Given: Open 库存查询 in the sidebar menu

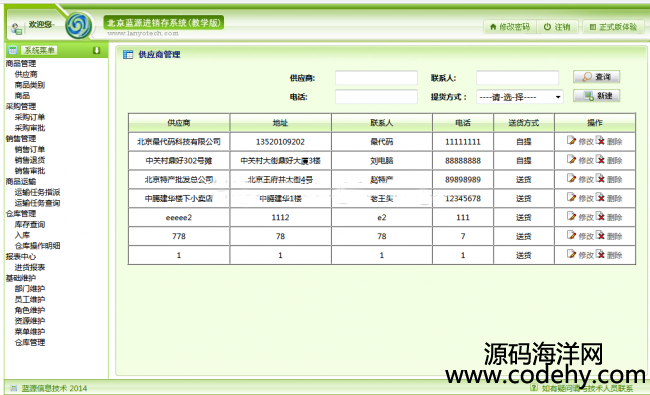Looking at the screenshot, I should [x=30, y=224].
